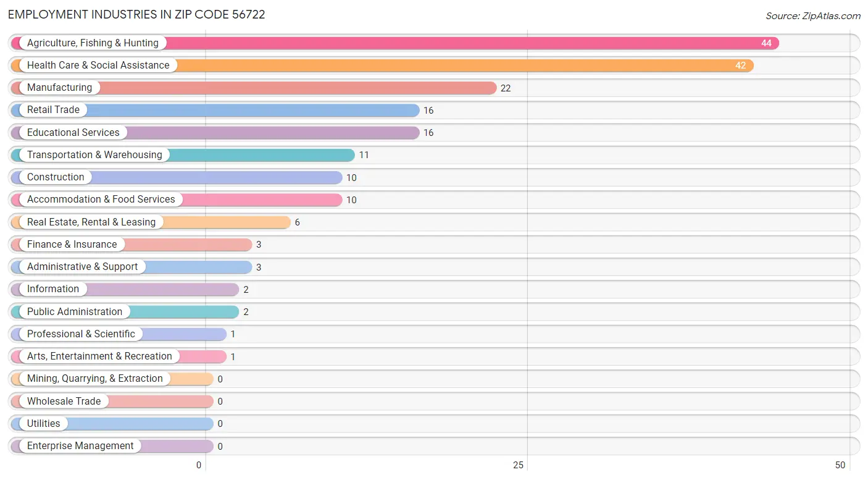This screenshot has height=480, width=868.
Task: Click the value 0 beside Utilities bar
Action: [x=220, y=424]
